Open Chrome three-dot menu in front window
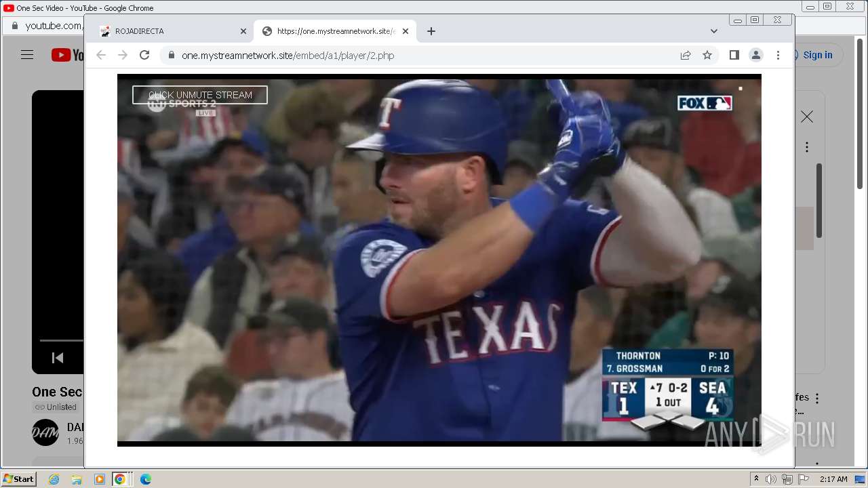Viewport: 868px width, 488px height. tap(778, 55)
